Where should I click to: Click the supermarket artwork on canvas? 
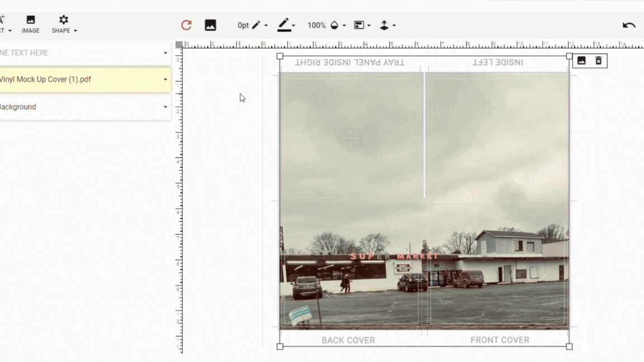pos(424,201)
